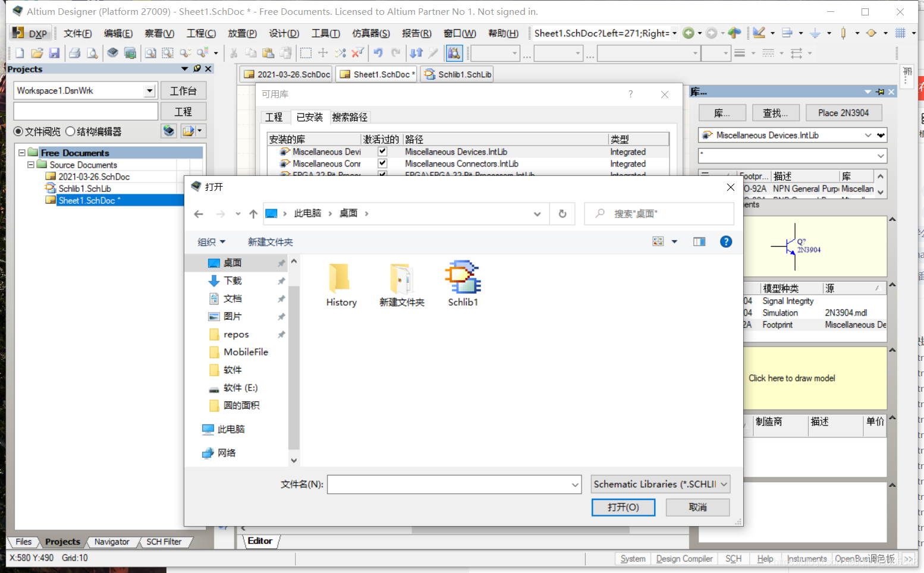Click the open file folder toolbar icon
The width and height of the screenshot is (924, 573).
coord(37,53)
